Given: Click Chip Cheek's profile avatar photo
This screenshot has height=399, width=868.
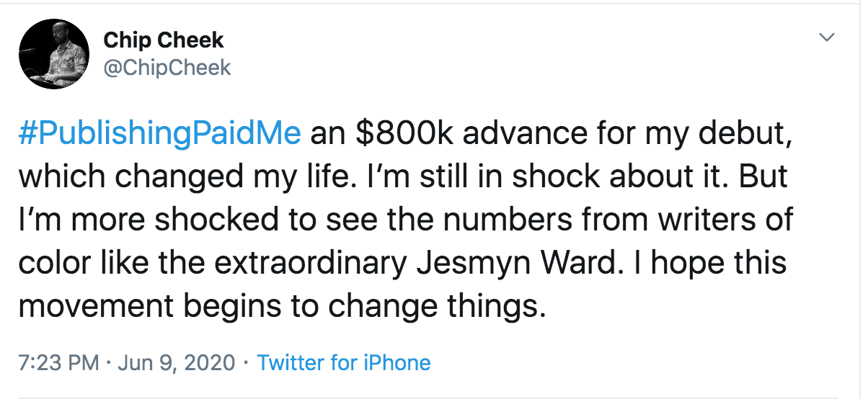Looking at the screenshot, I should tap(54, 55).
